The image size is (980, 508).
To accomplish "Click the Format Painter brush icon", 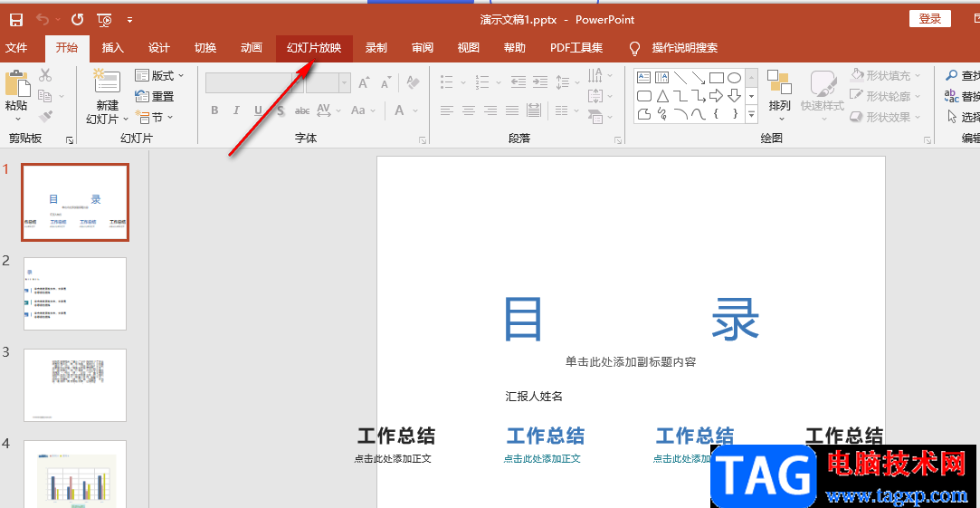I will pyautogui.click(x=45, y=117).
